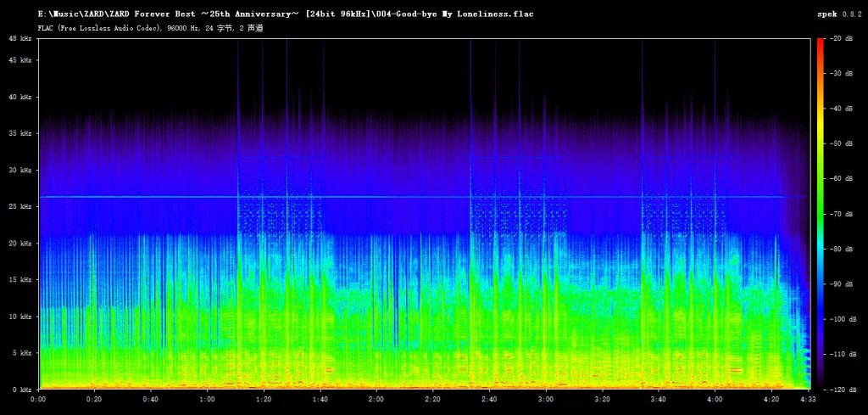Click the file path title text
Screen dimensions: 868x415
pos(286,14)
